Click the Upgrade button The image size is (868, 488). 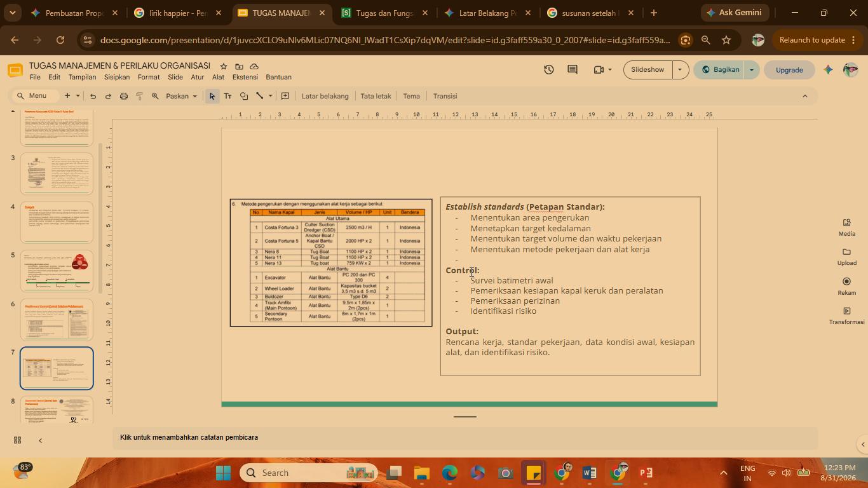[789, 70]
